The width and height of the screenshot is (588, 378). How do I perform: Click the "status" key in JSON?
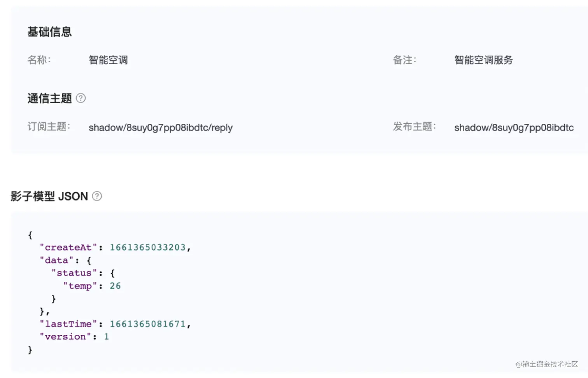[x=74, y=273]
